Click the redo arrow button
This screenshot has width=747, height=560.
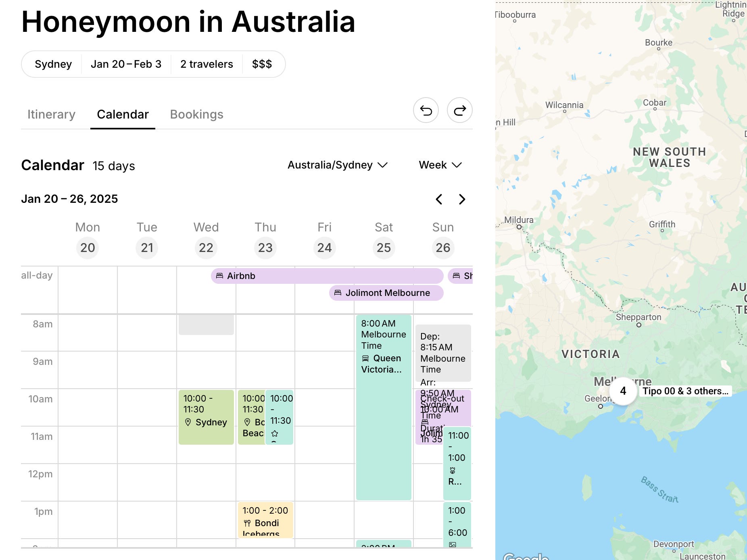coord(460,110)
